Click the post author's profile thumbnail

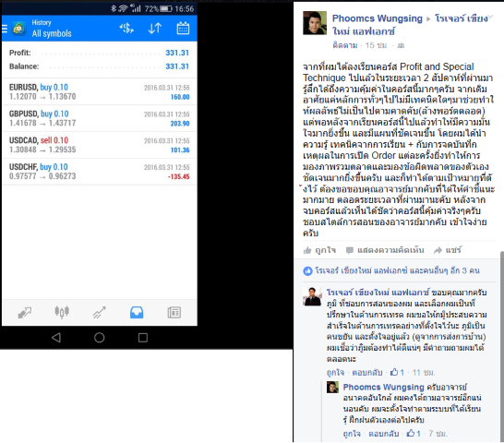point(315,23)
